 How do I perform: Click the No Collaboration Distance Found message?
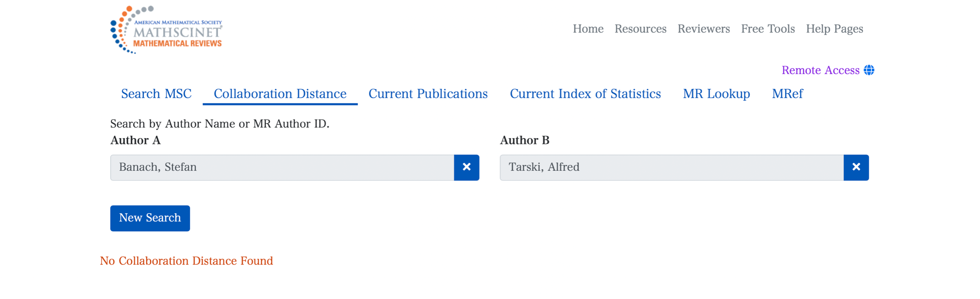[186, 261]
